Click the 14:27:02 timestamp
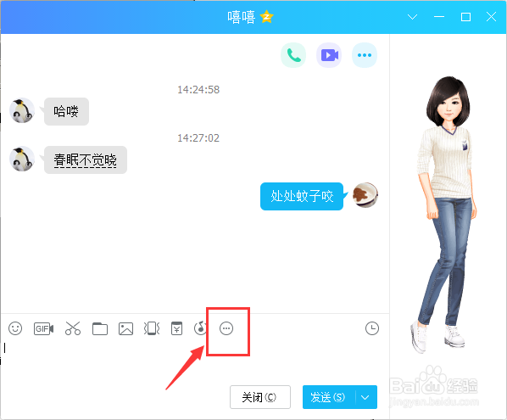Screen dimensions: 507x420 pos(198,138)
